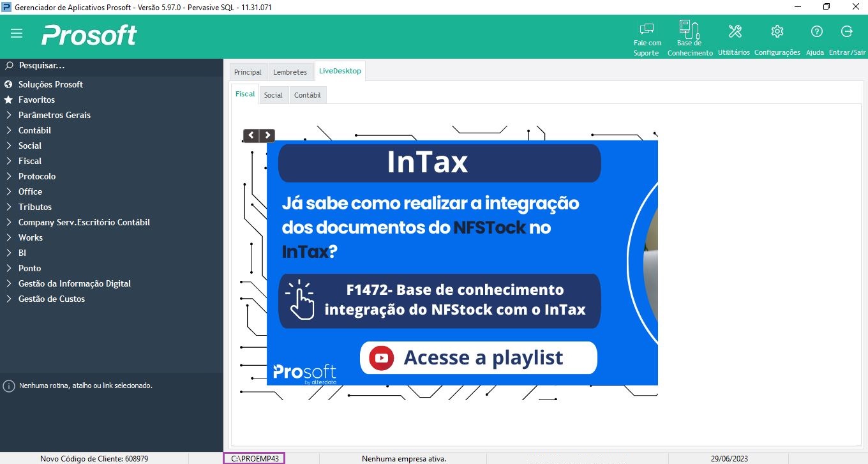Screen dimensions: 868x464
Task: Open the Favoritos item
Action: pyautogui.click(x=36, y=100)
